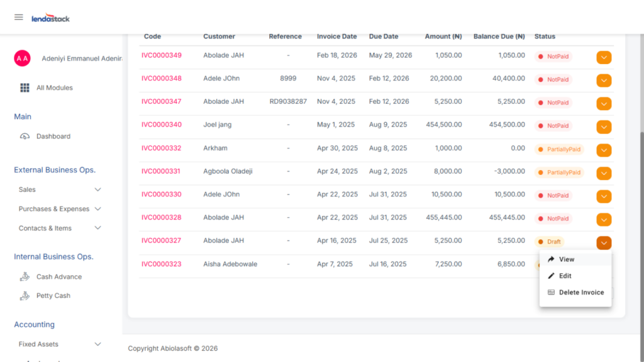Image resolution: width=644 pixels, height=362 pixels.
Task: Open invoice IVC0000323 link
Action: 161,264
